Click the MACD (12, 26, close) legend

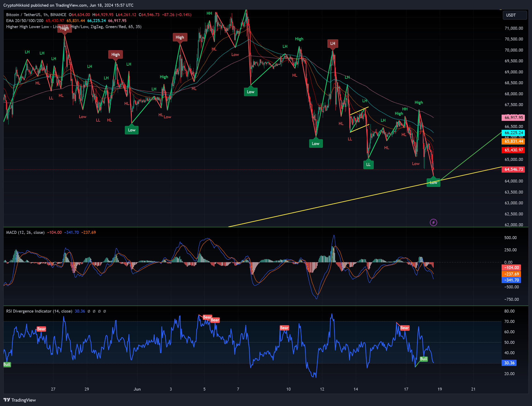(x=25, y=232)
